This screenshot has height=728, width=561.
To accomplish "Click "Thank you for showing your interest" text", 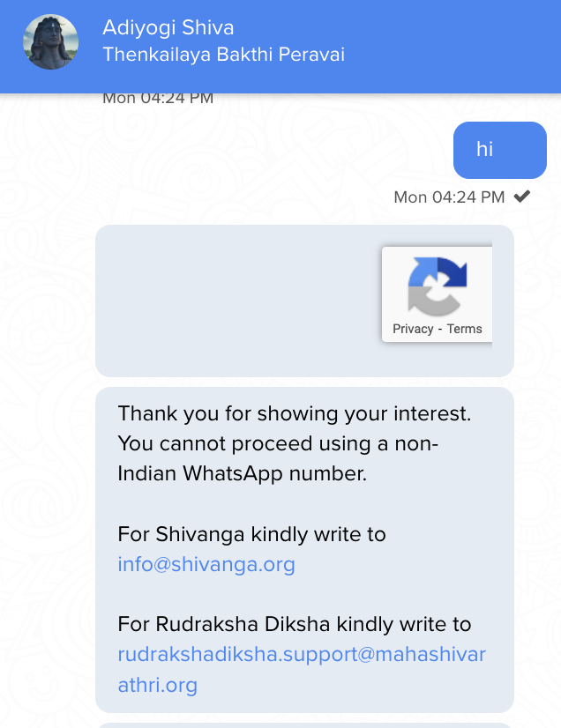I will (x=295, y=413).
